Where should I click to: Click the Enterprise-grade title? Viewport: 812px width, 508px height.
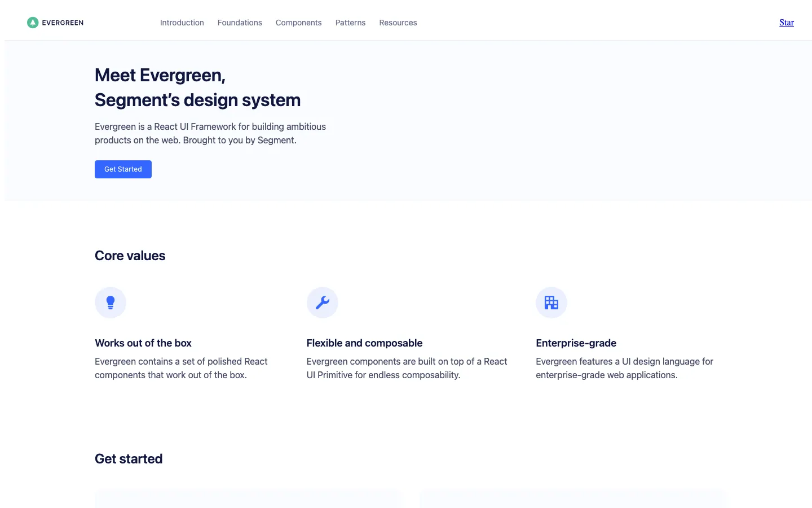click(576, 343)
